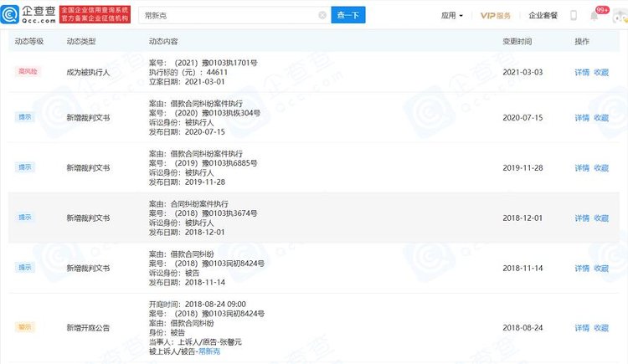Open 详情 for the 2018-08-24 record
The width and height of the screenshot is (628, 364).
[582, 327]
